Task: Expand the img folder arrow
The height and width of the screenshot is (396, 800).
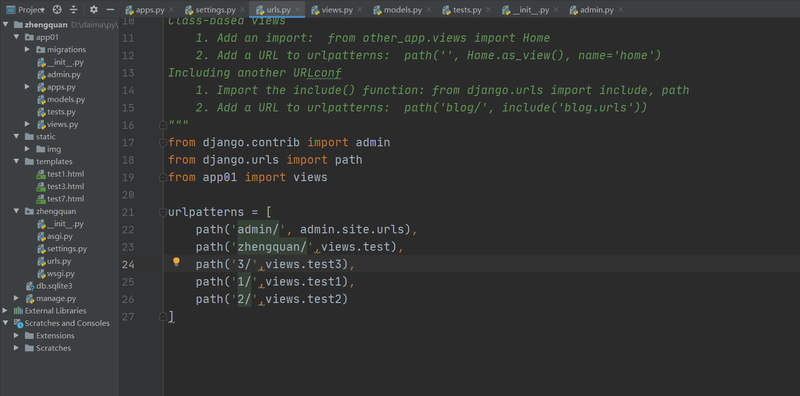Action: [28, 149]
